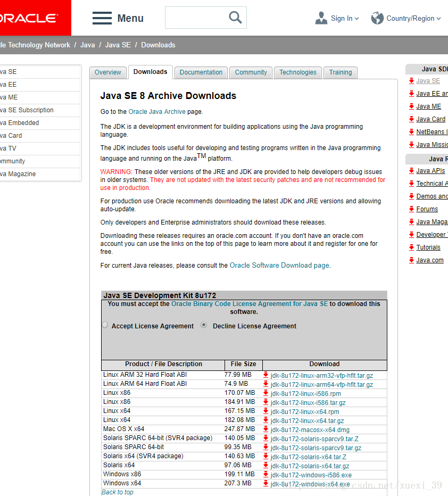This screenshot has width=448, height=496.
Task: Click download arrow for jdk-8u172-linux-arm64-vfp-hflt.tar.gz
Action: (x=266, y=384)
